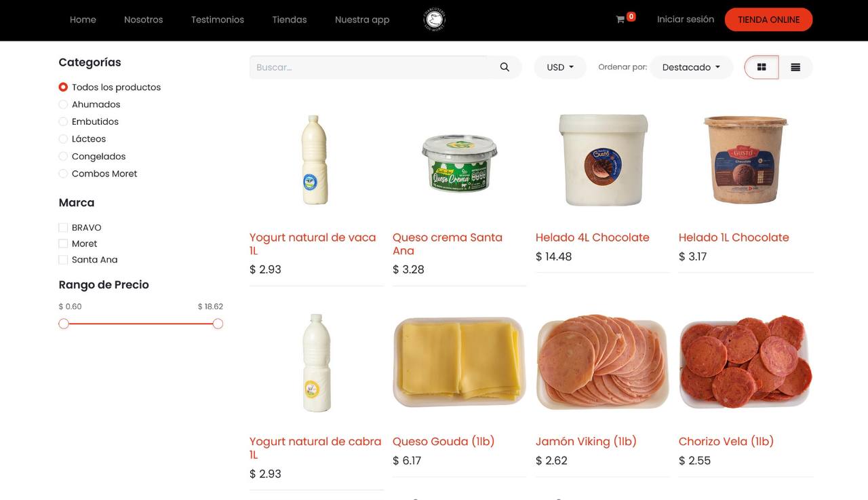Viewport: 868px width, 500px height.
Task: Select the Embutidos category radio button
Action: pyautogui.click(x=63, y=121)
